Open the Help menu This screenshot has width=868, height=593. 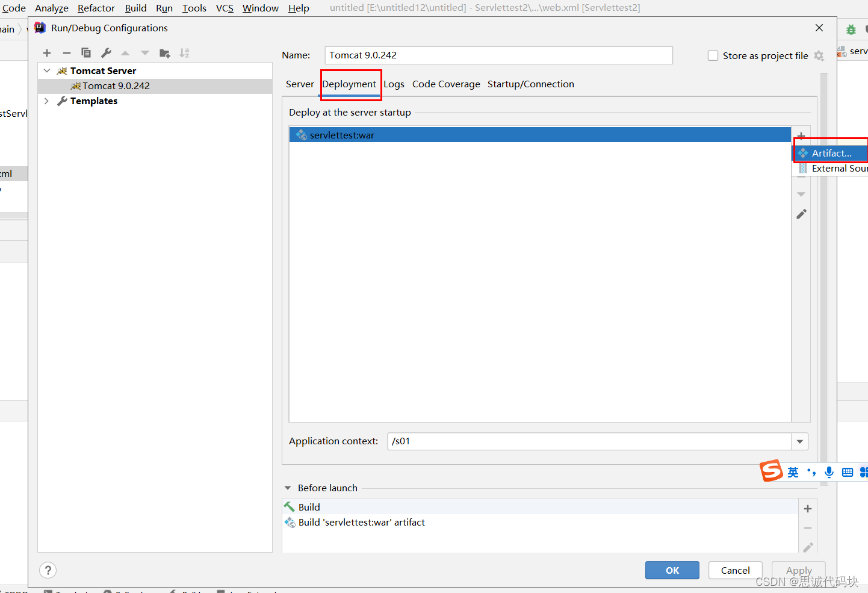coord(299,8)
